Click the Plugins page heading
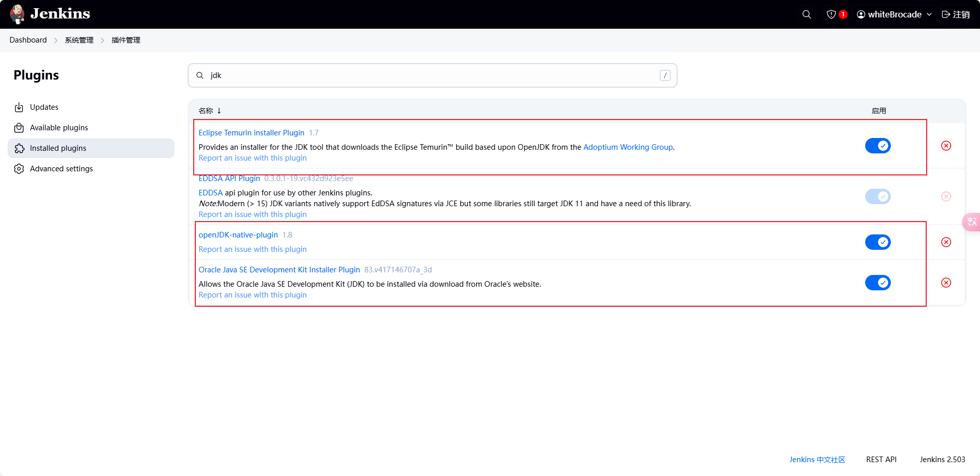The image size is (980, 476). [36, 75]
